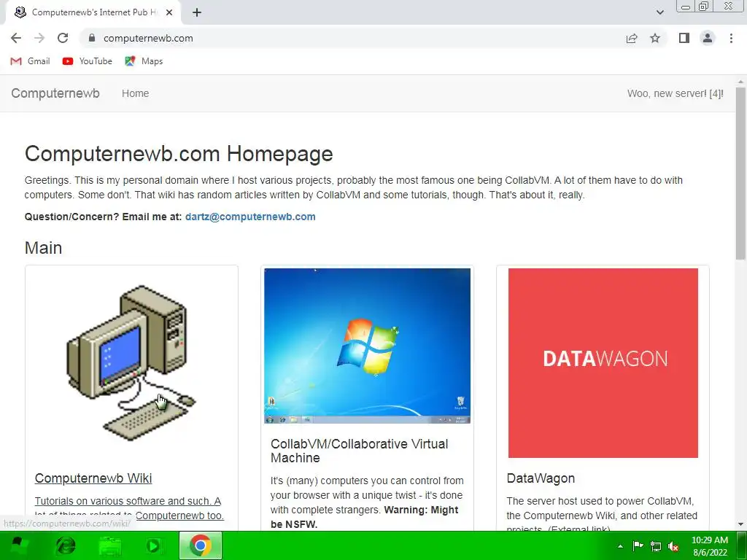Open the file explorer taskbar icon

[110, 545]
